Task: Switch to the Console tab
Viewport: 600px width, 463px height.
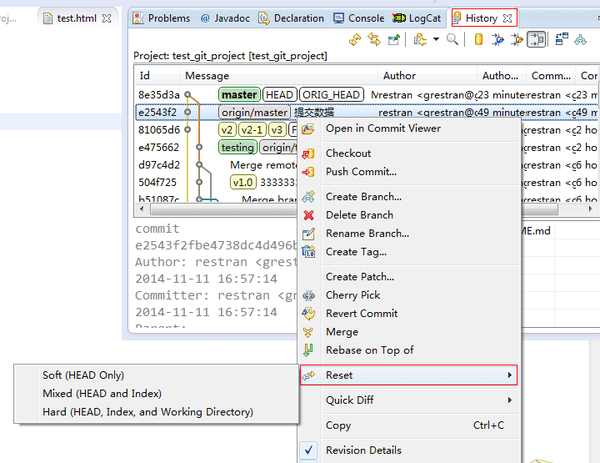Action: click(x=359, y=18)
